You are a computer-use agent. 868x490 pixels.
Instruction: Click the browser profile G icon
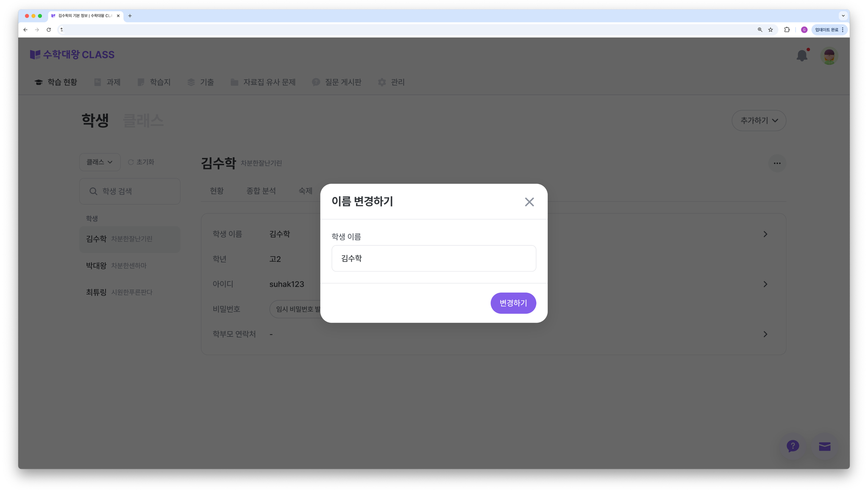pyautogui.click(x=804, y=30)
